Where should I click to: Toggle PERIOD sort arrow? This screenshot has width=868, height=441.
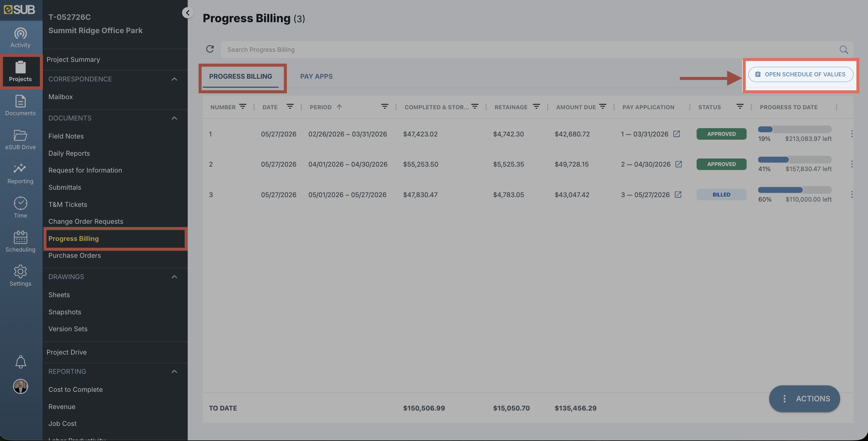[339, 107]
